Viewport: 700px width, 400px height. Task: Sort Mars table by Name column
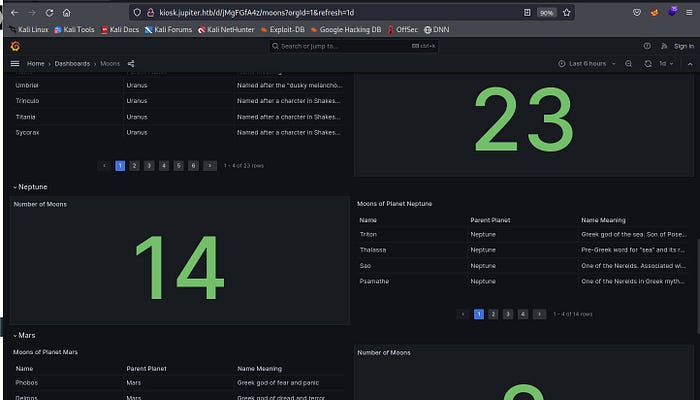click(x=24, y=369)
